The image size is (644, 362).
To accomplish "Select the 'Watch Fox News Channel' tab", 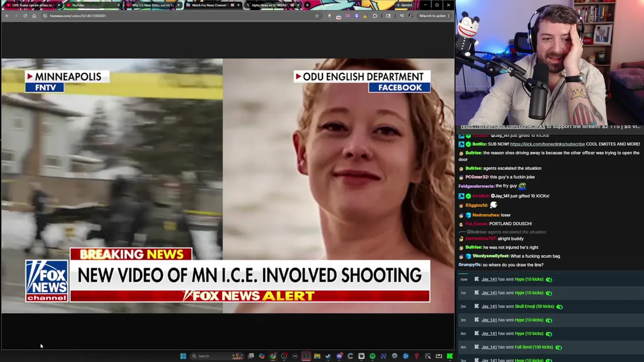I will [210, 5].
